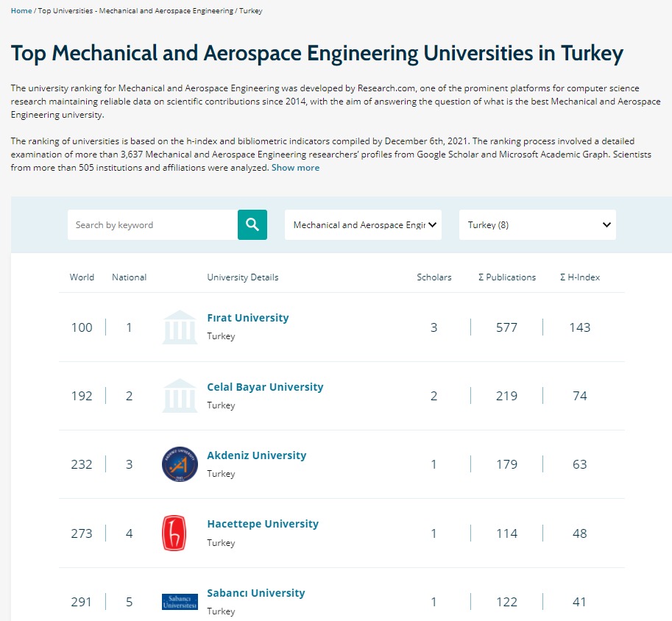Expand description with Show more

[x=295, y=168]
